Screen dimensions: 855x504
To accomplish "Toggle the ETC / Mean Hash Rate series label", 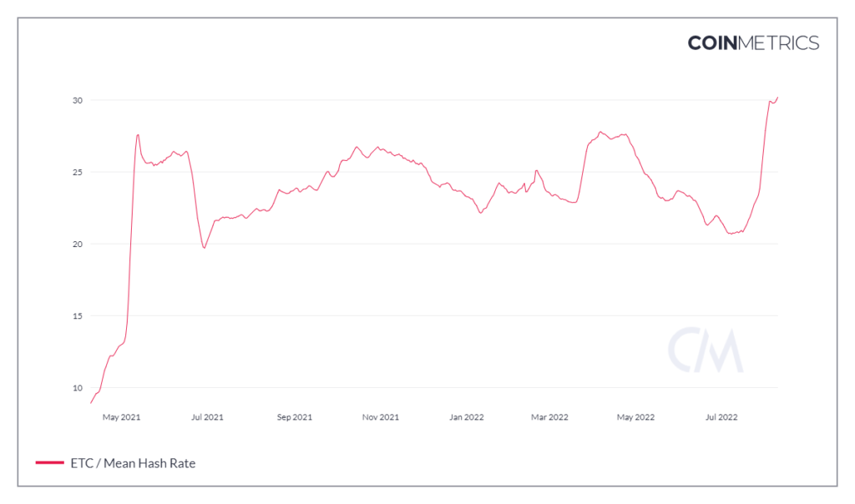I will coord(134,463).
